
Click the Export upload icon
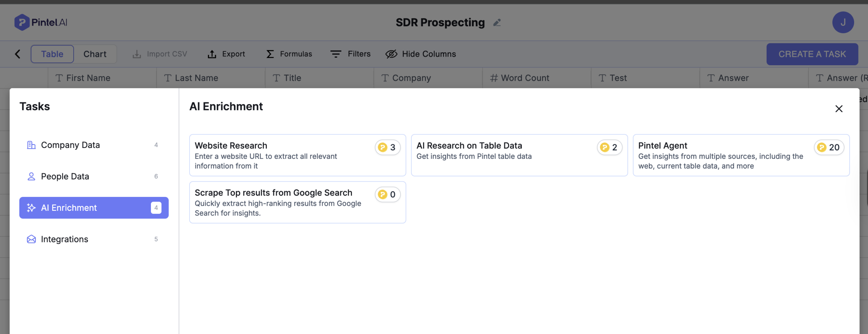tap(212, 54)
